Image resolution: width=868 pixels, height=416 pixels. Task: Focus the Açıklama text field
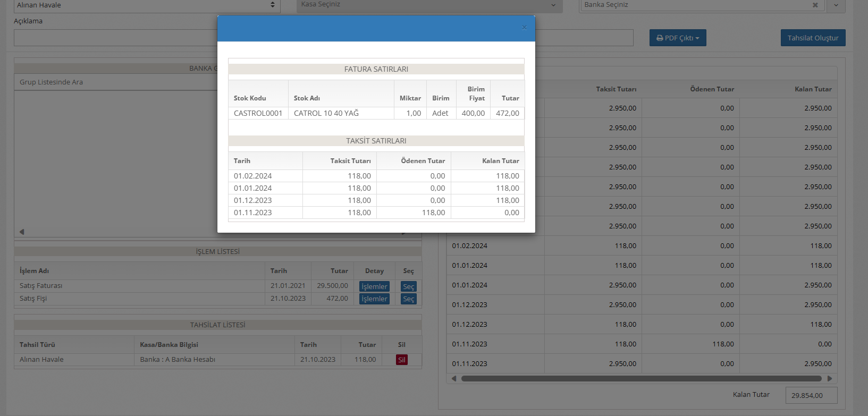[x=115, y=38]
